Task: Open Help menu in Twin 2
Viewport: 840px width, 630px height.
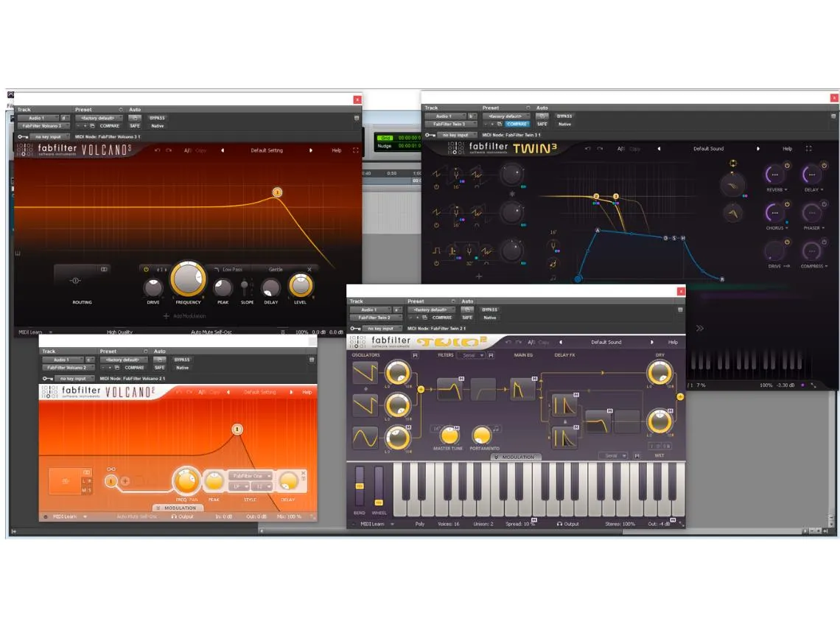Action: tap(672, 342)
